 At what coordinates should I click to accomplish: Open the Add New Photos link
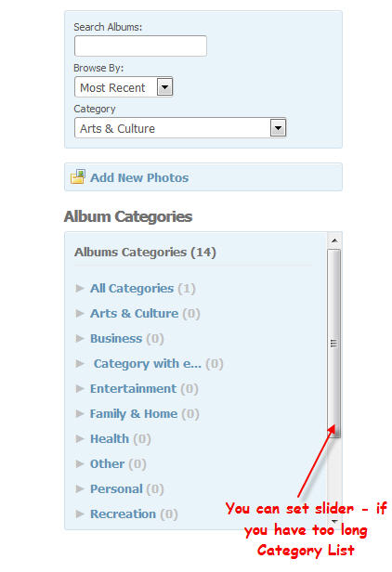pyautogui.click(x=139, y=177)
